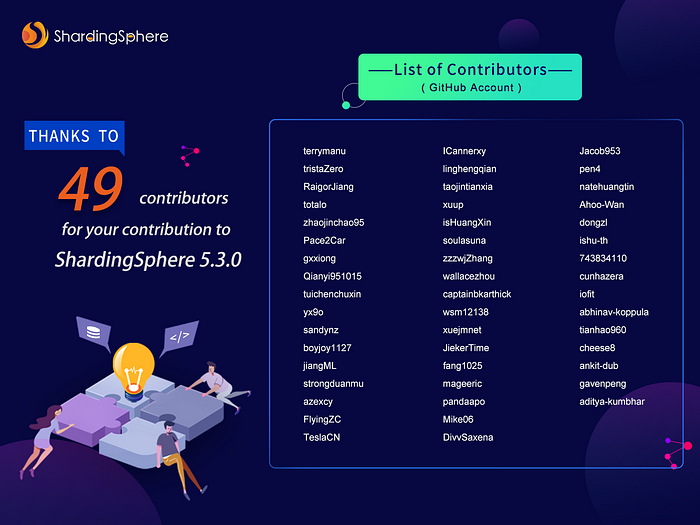This screenshot has height=525, width=700.
Task: Select the tristaZero contributor entry
Action: [323, 169]
